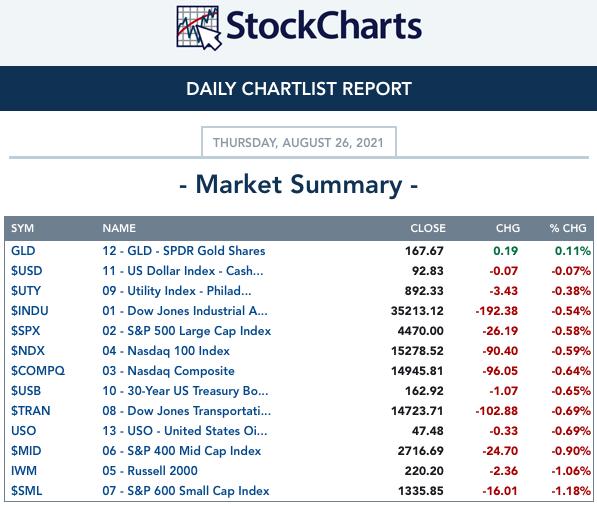Click the StockCharts wordmark text
Screen dimensions: 597x506
[x=324, y=26]
